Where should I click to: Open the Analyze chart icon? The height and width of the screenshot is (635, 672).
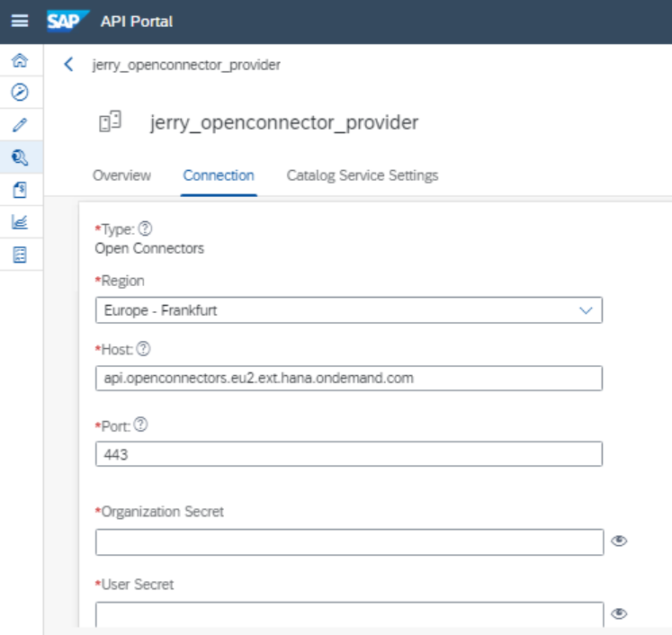[x=20, y=222]
